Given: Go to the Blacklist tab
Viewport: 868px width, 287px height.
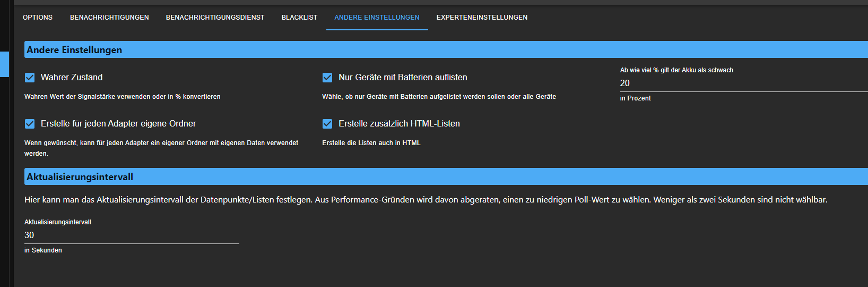Looking at the screenshot, I should click(x=299, y=18).
